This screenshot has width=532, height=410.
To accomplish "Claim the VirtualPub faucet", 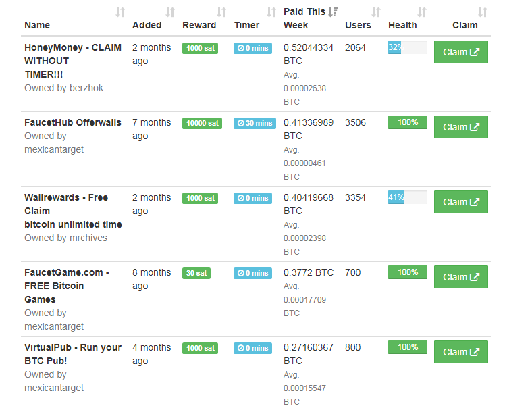I will pos(460,352).
